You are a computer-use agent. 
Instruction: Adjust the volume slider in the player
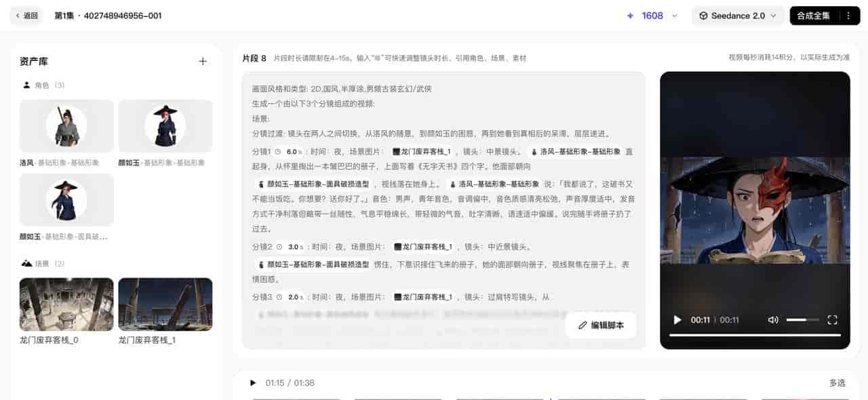(x=802, y=319)
